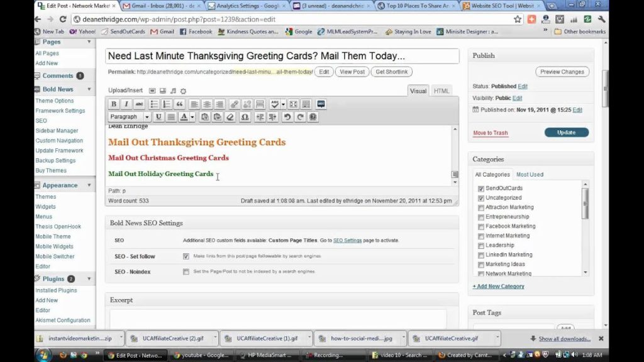This screenshot has width=644, height=362.
Task: Align text left in editor
Action: click(x=194, y=104)
